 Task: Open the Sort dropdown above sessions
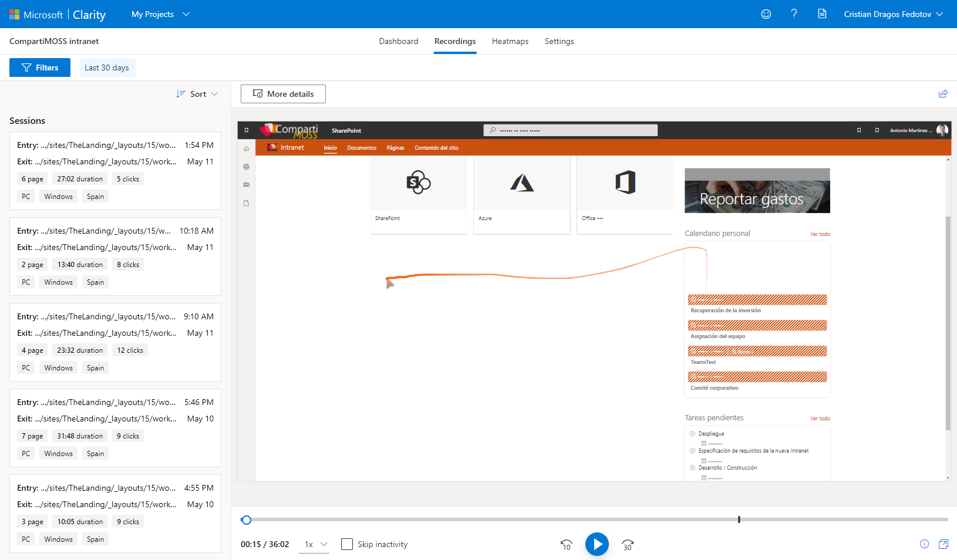(197, 93)
